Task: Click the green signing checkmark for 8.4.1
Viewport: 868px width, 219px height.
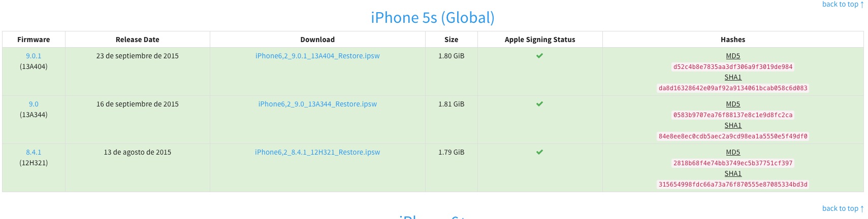Action: pyautogui.click(x=539, y=152)
